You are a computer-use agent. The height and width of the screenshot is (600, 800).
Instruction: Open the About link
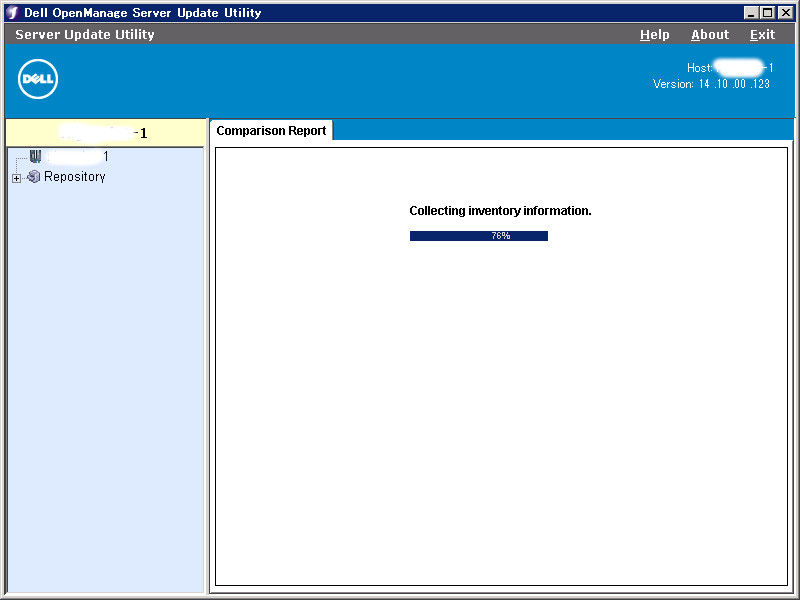pyautogui.click(x=710, y=35)
